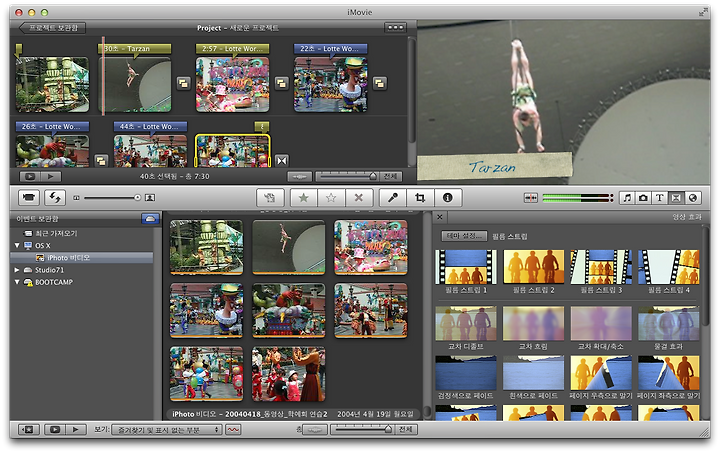Viewport: 720px width, 453px height.
Task: Select the children in red event clip
Action: pos(289,374)
